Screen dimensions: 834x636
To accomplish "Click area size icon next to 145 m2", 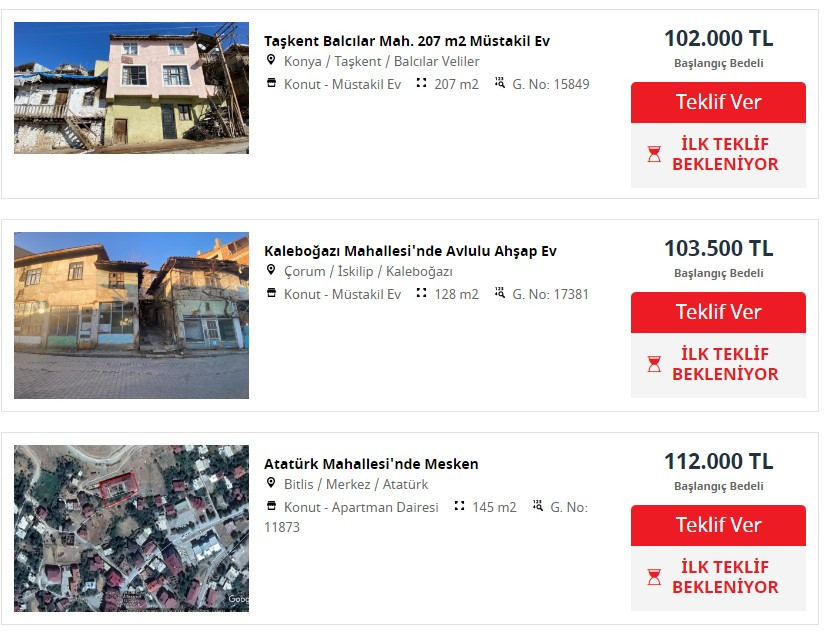I will [459, 506].
